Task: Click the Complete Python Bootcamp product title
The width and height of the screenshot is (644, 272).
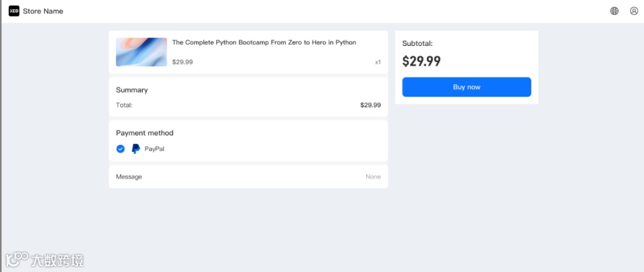Action: pos(264,42)
